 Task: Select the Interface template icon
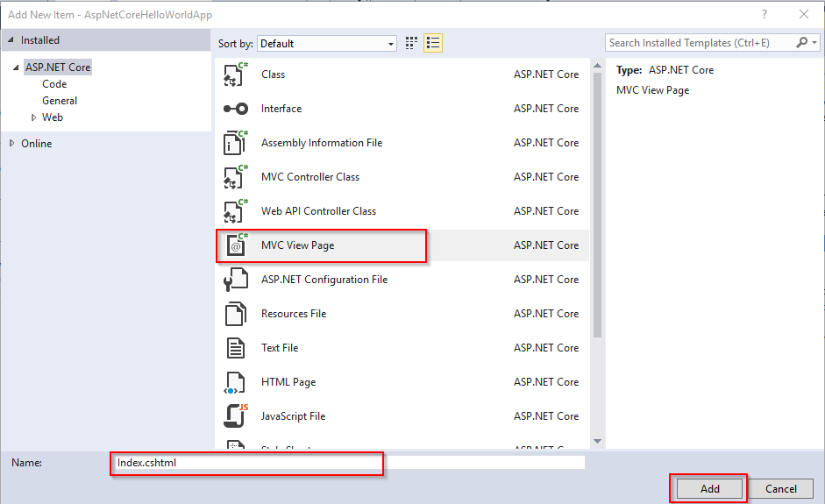pyautogui.click(x=235, y=109)
